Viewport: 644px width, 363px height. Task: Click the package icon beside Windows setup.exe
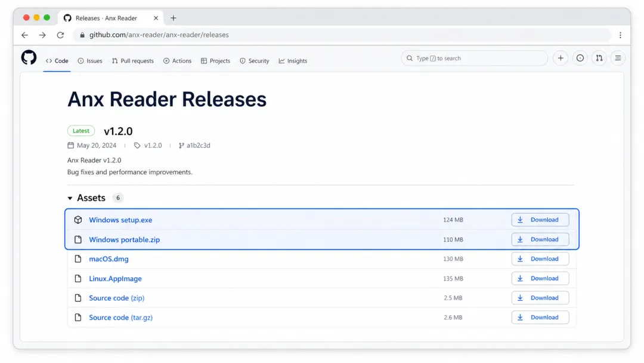(78, 220)
